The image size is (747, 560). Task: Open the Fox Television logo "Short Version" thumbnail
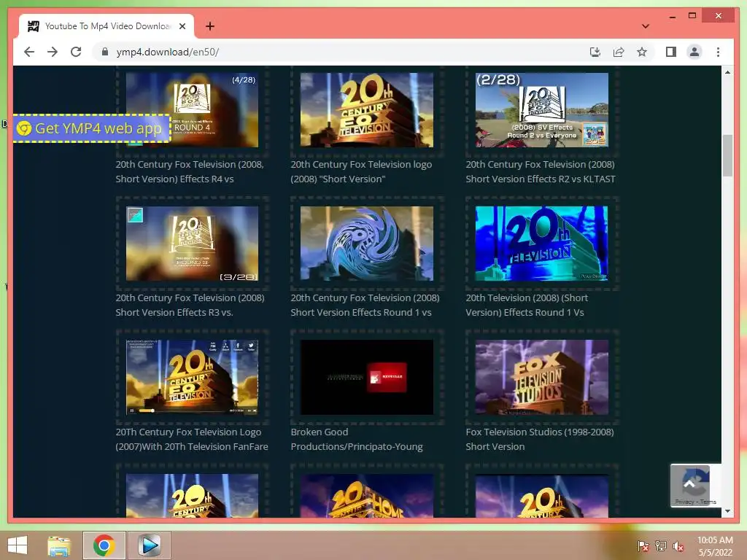click(x=367, y=110)
